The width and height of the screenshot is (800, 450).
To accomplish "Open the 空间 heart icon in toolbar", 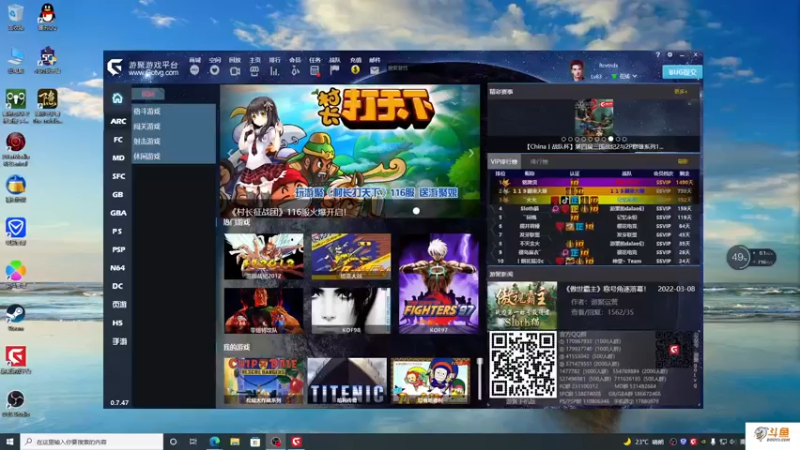I will click(x=215, y=70).
